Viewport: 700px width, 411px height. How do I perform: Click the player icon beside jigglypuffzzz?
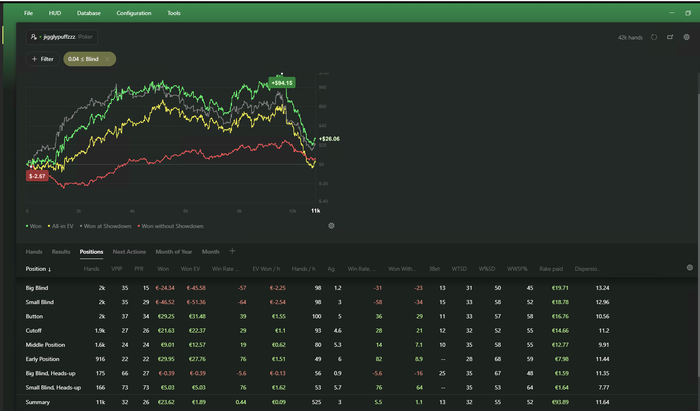pos(35,37)
